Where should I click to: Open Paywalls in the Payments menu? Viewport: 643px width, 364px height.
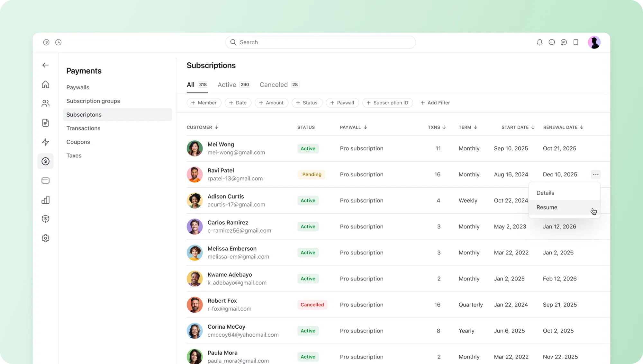point(78,87)
